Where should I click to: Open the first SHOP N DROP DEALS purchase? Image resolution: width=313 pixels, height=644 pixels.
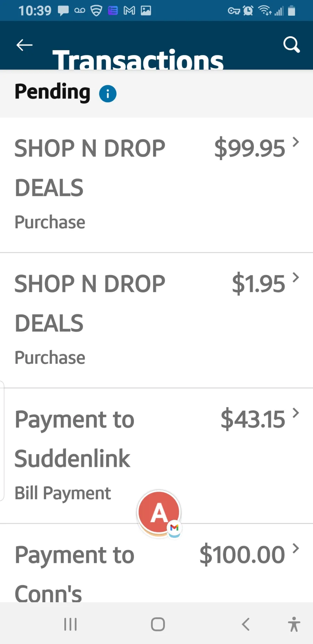coord(156,185)
